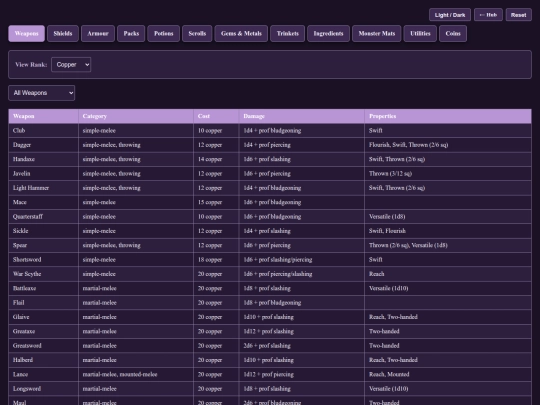This screenshot has width=540, height=405.
Task: Click the Club cost of 10 copper
Action: tap(210, 131)
